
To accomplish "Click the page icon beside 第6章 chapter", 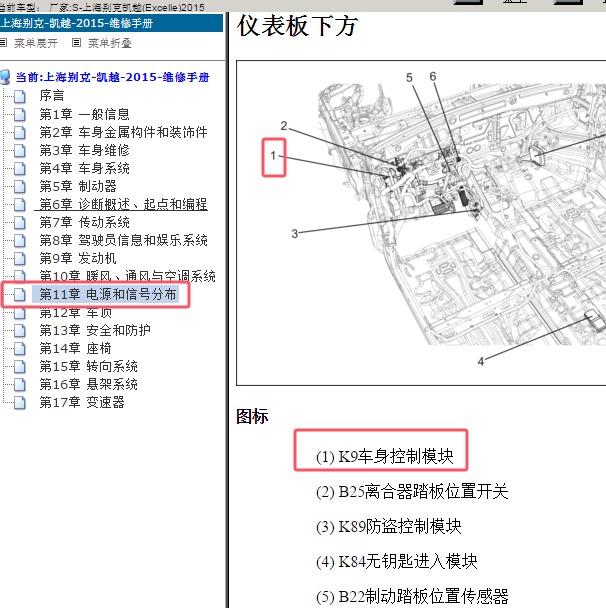I will pos(20,205).
